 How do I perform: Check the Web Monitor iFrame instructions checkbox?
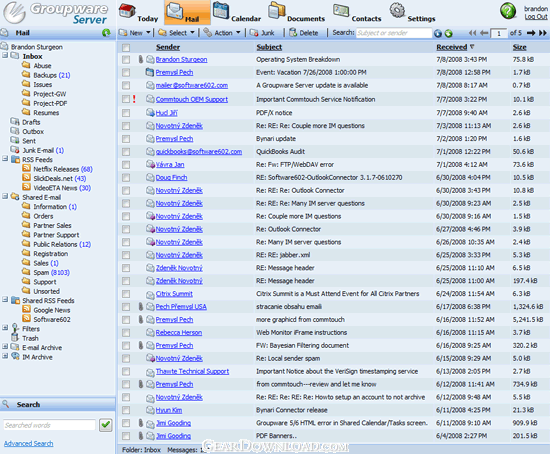coord(126,333)
